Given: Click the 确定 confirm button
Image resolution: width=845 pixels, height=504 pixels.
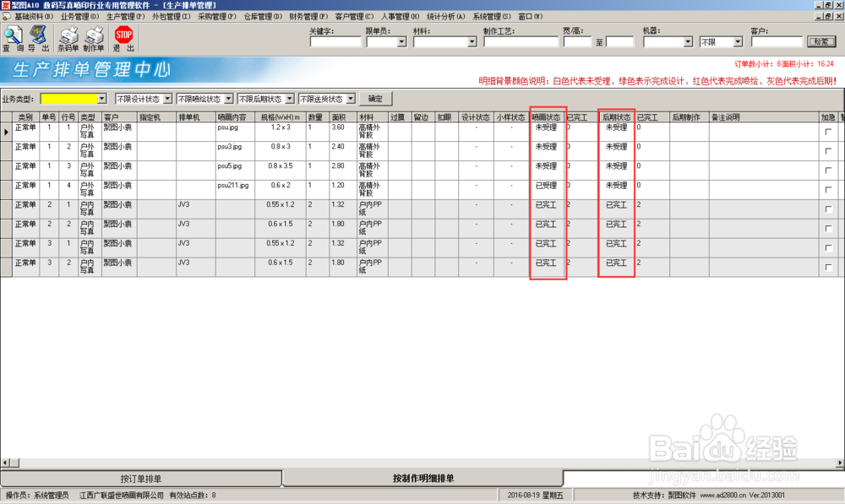Looking at the screenshot, I should click(374, 98).
